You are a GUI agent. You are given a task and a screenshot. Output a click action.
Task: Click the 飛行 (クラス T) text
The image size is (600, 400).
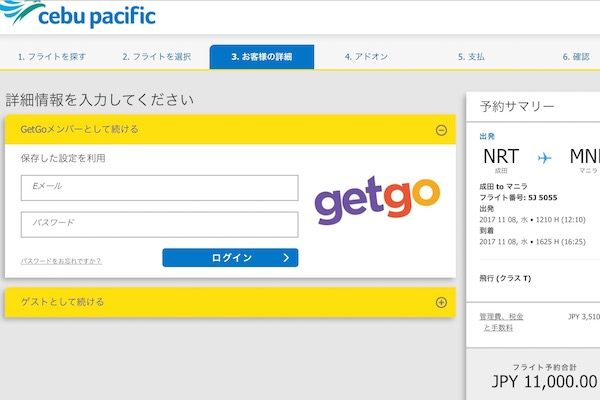505,278
